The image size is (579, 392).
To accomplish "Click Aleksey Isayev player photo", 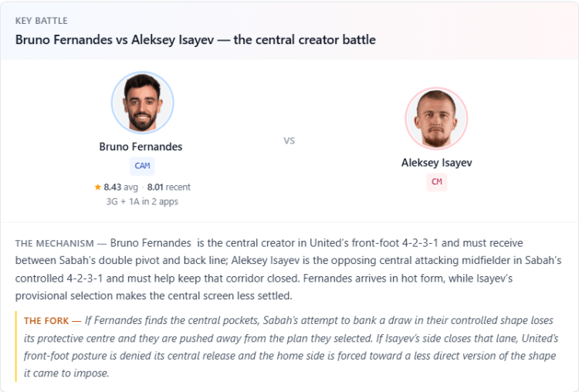I will 436,119.
